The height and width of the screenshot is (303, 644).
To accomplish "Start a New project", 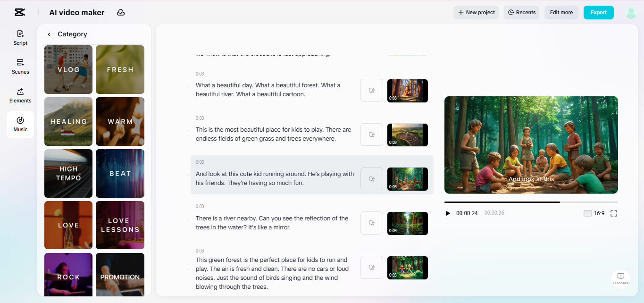I will pos(476,12).
